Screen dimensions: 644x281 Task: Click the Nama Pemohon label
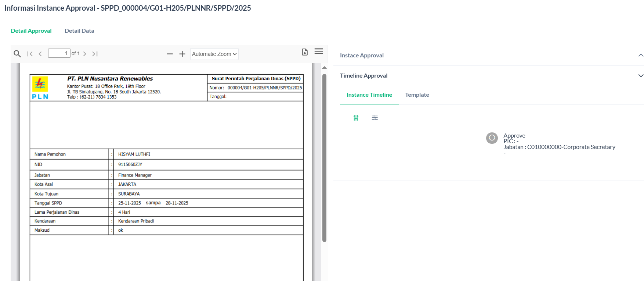50,154
